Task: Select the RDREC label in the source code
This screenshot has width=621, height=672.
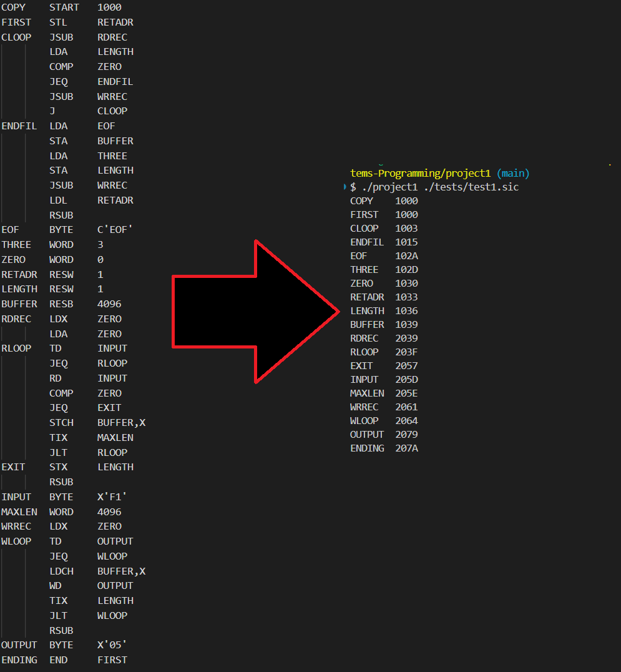Action: (16, 319)
